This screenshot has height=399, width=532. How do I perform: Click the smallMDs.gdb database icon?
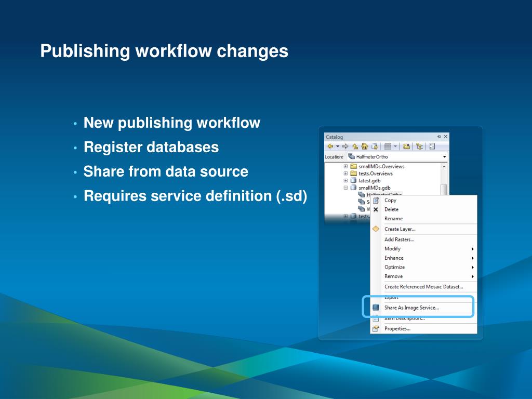(x=353, y=188)
